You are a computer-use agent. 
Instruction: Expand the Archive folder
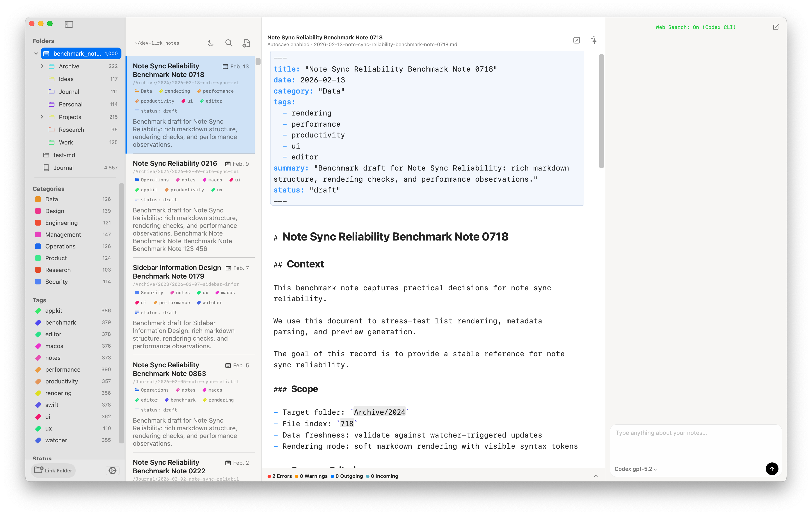pyautogui.click(x=42, y=66)
